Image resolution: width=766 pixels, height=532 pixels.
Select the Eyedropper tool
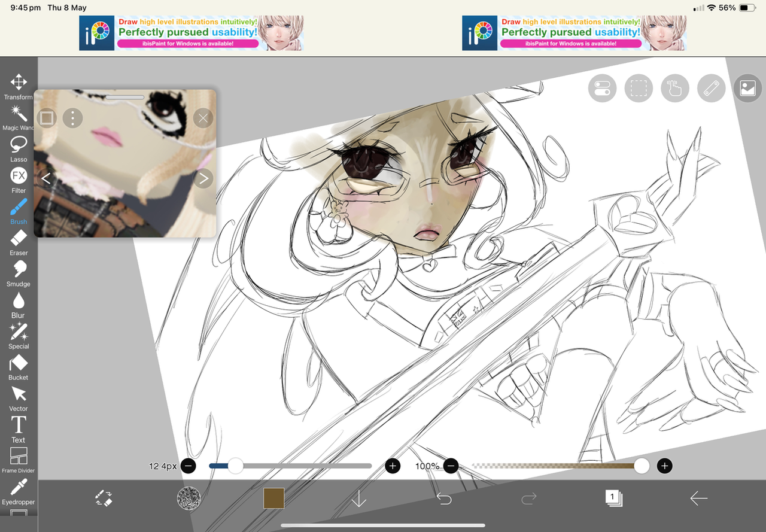pos(19,491)
